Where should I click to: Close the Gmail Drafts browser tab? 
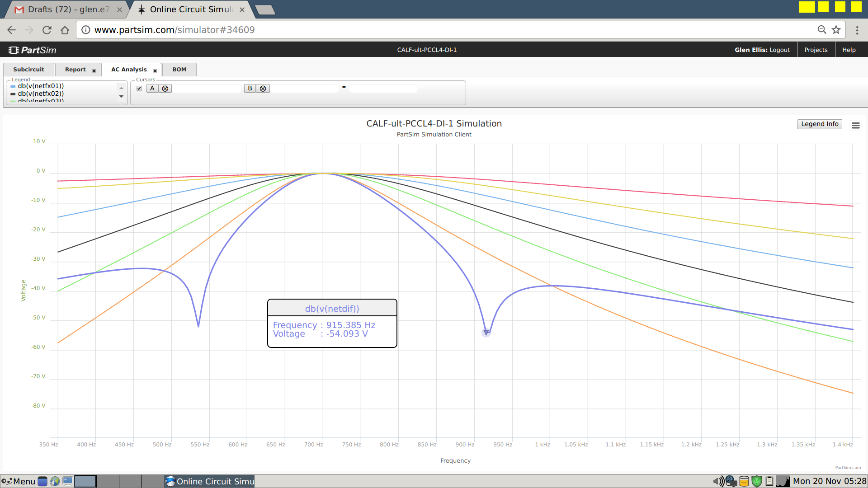(x=119, y=9)
